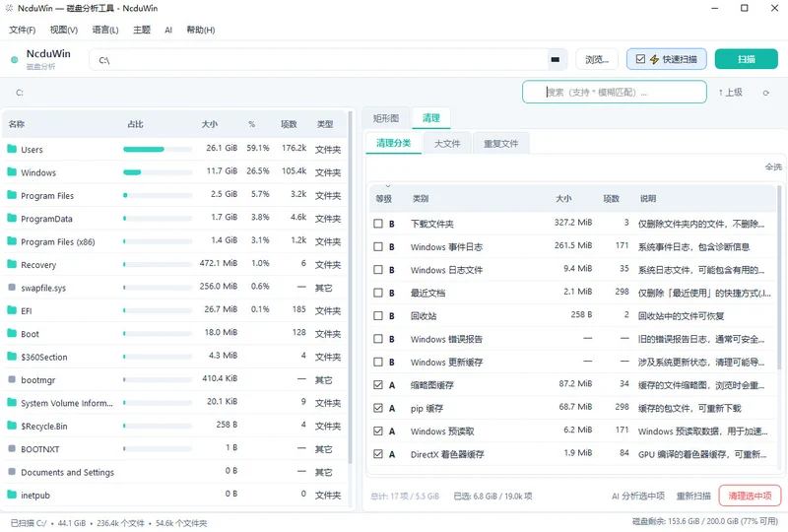Click AI 分析选中项
This screenshot has width=788, height=532.
click(638, 497)
